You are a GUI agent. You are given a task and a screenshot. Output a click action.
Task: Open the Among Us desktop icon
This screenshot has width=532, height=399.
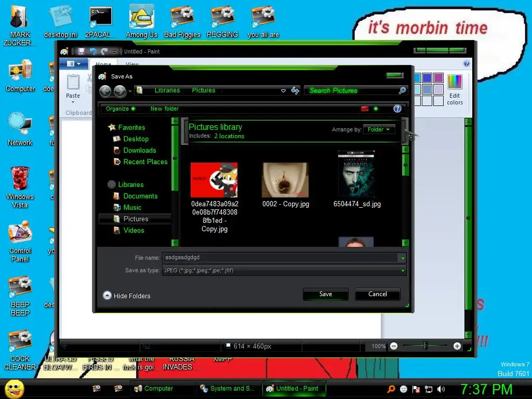pyautogui.click(x=141, y=21)
